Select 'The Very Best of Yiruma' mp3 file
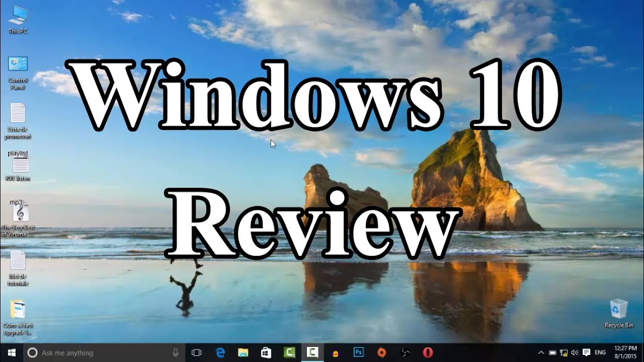644x362 pixels. click(x=18, y=218)
